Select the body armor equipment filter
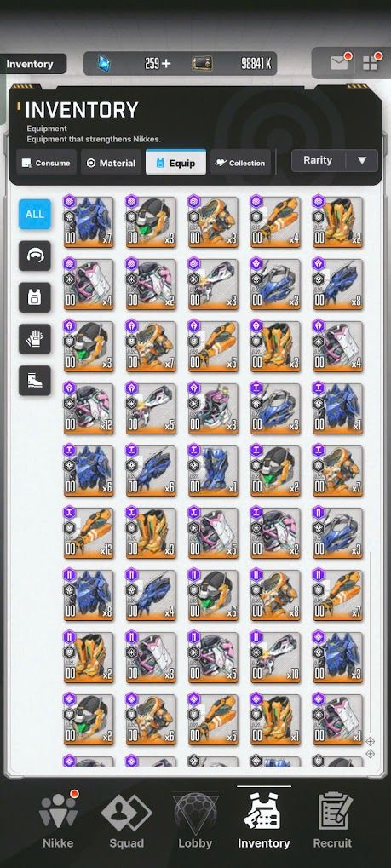 coord(35,297)
